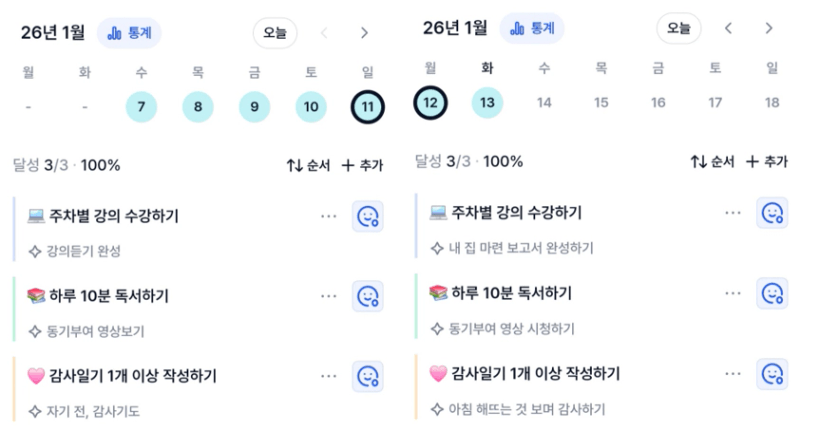Open the 순서 sort option in right panel
The height and width of the screenshot is (431, 820).
(x=712, y=161)
